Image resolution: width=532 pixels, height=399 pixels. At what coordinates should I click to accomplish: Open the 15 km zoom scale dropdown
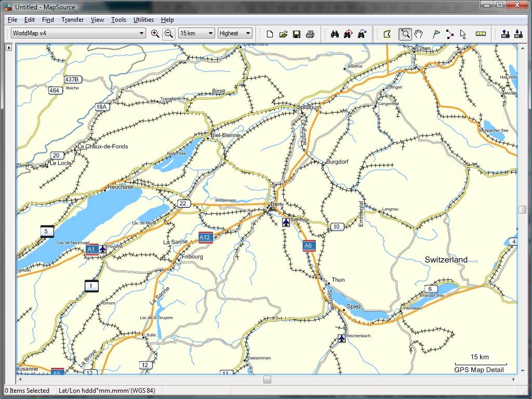pyautogui.click(x=196, y=33)
